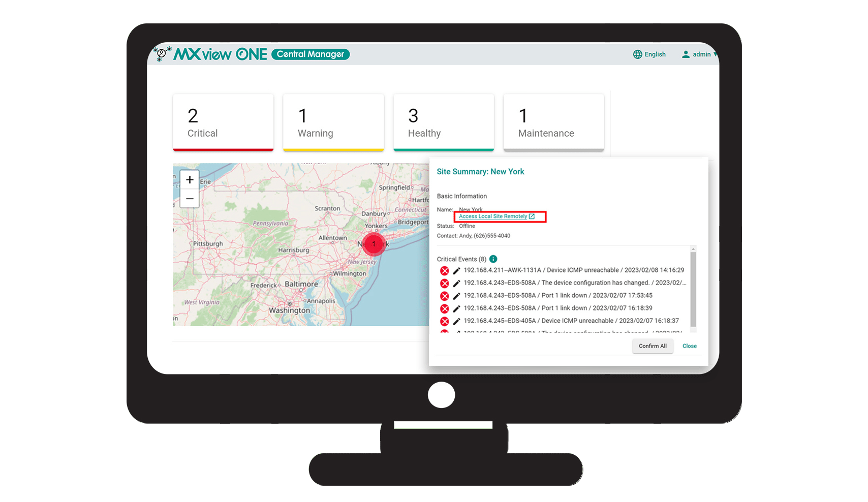Select the Maintenance sites card
The image size is (868, 502).
coord(553,122)
